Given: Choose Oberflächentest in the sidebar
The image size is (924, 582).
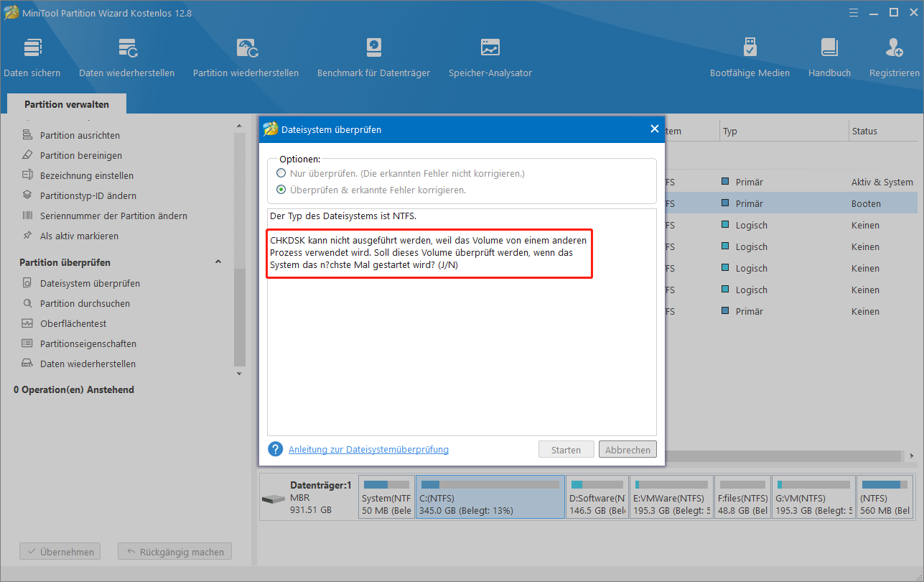Looking at the screenshot, I should [x=73, y=323].
